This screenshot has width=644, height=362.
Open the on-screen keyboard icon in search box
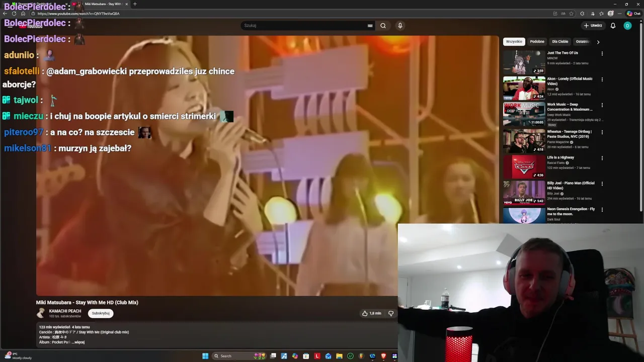click(x=370, y=26)
